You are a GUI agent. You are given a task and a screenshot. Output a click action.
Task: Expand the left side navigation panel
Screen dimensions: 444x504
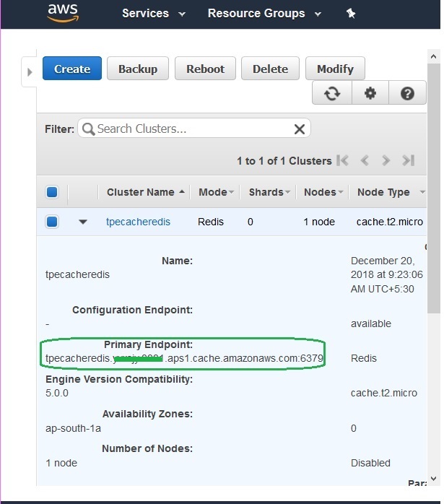[30, 71]
